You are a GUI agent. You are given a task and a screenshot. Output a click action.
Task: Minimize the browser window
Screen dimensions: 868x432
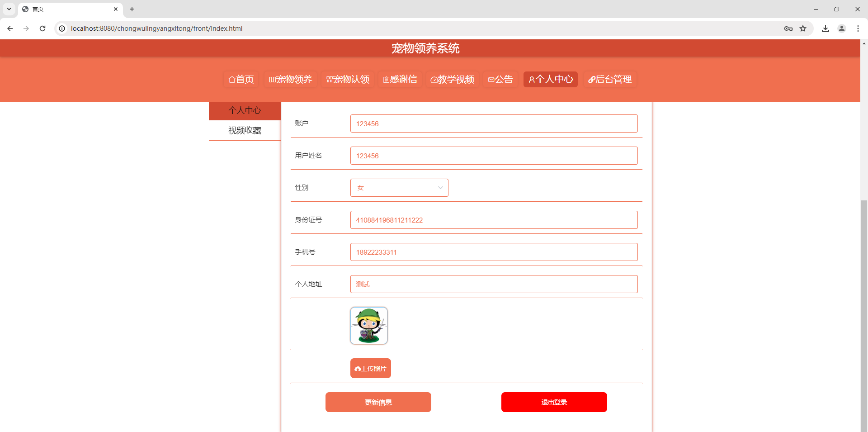pyautogui.click(x=816, y=9)
